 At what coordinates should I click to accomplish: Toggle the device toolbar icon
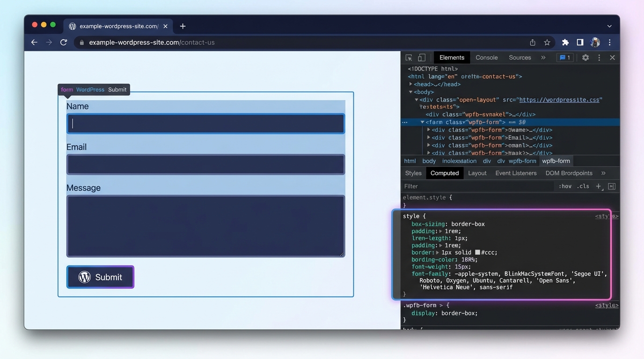[x=422, y=57]
